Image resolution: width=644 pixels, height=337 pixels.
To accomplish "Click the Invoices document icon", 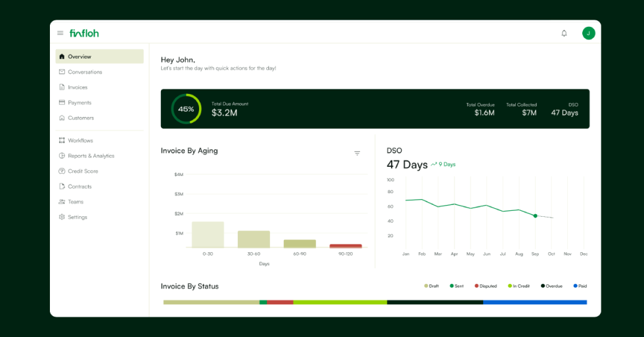I will (62, 87).
